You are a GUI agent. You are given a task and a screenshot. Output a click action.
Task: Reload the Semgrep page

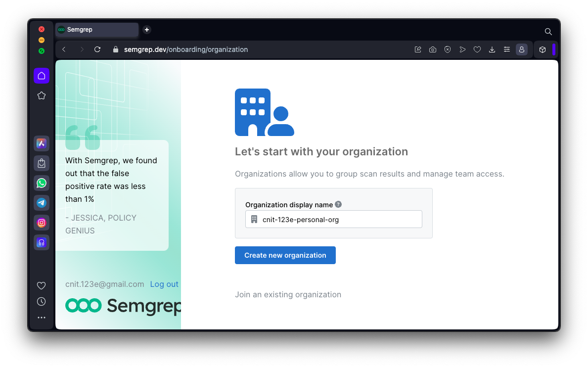tap(97, 49)
